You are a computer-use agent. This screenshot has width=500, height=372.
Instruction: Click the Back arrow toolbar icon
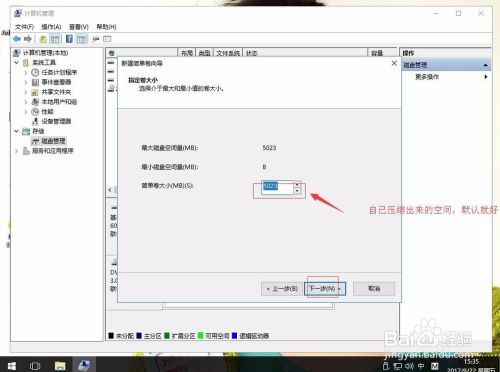click(17, 39)
